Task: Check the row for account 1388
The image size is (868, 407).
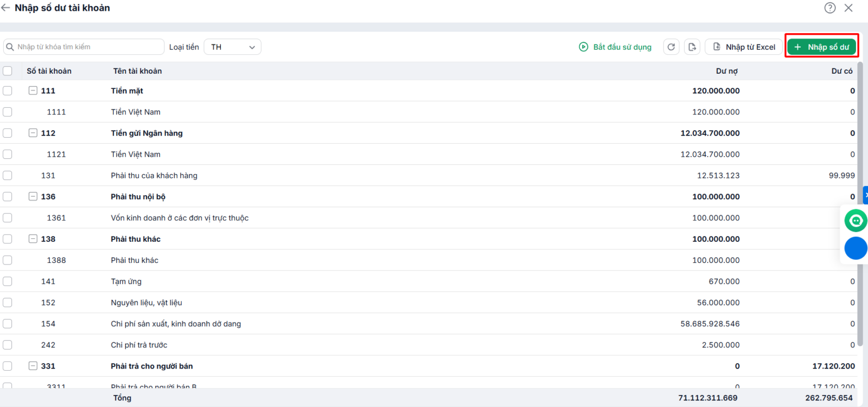Action: point(8,260)
